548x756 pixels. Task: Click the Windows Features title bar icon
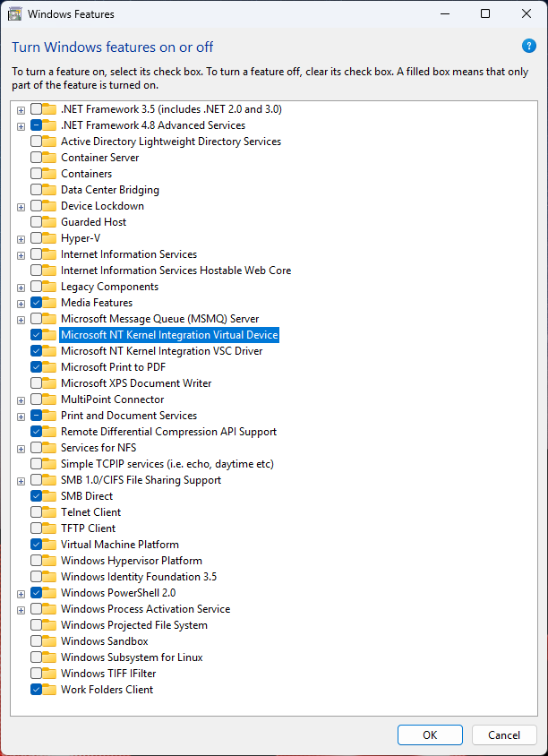click(x=15, y=14)
